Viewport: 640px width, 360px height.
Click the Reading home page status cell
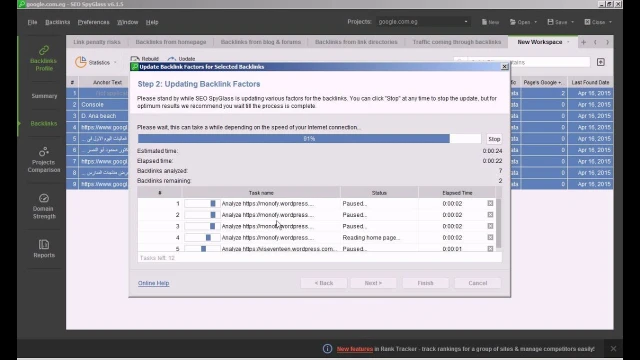(379, 238)
